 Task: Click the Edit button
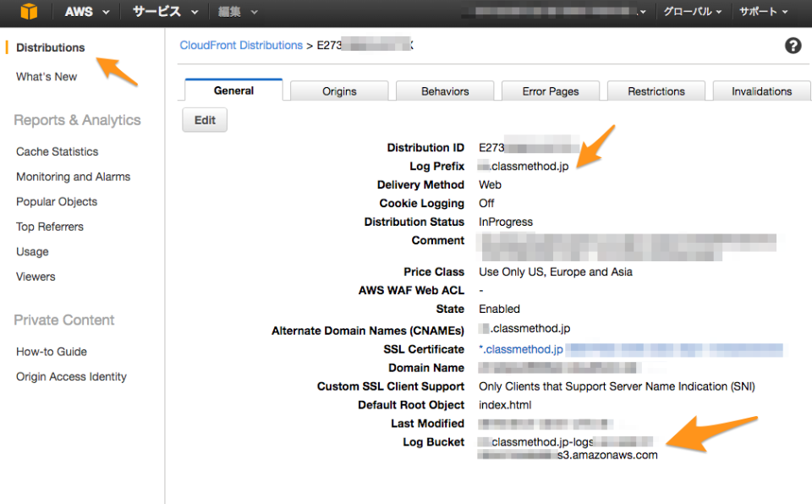[x=205, y=120]
